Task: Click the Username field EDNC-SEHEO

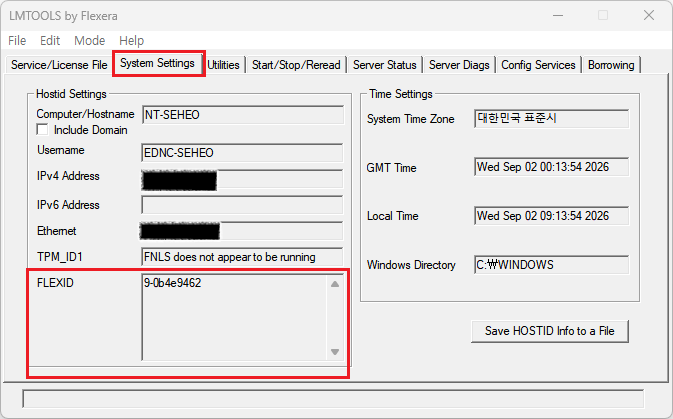Action: pyautogui.click(x=242, y=153)
